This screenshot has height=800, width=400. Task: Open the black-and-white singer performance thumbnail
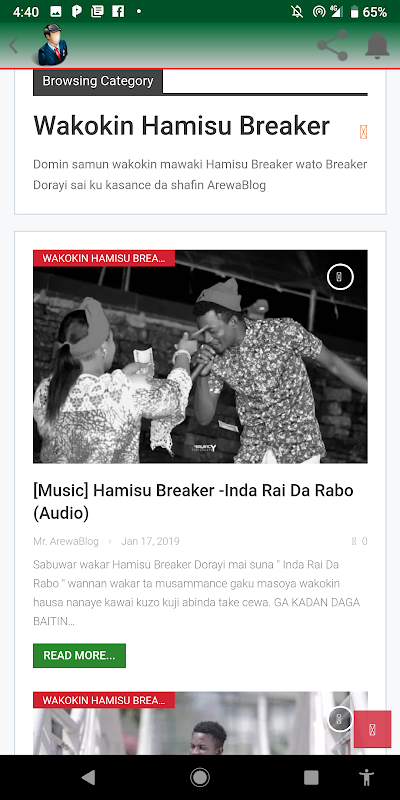tap(200, 357)
